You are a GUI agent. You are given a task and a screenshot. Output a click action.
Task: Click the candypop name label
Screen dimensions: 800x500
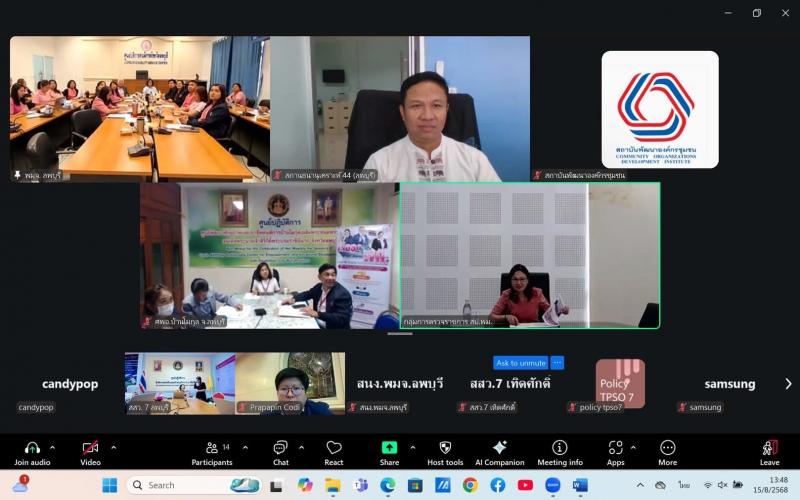pyautogui.click(x=36, y=407)
